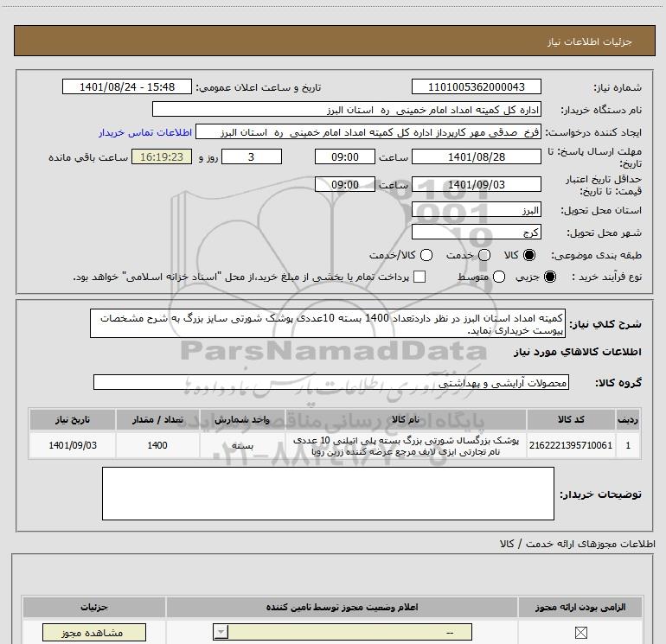Viewport: 666px width, 644px height.
Task: Click the شرح کلی نیاز description box
Action: coord(328,323)
